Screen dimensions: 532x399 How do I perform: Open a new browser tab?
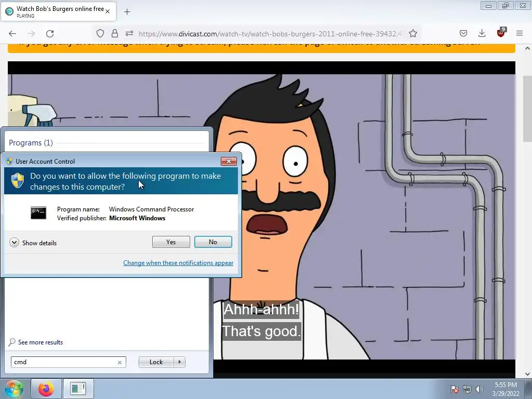(127, 12)
